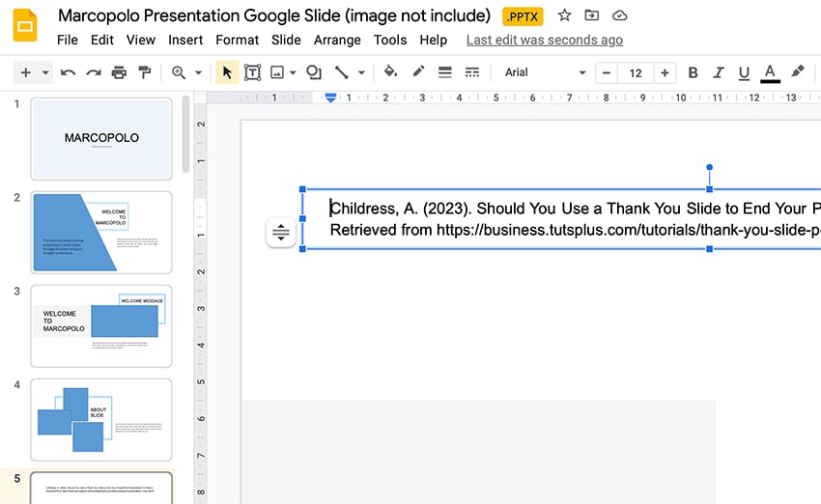Select the Paint format tool
Image resolution: width=821 pixels, height=504 pixels.
click(x=145, y=72)
